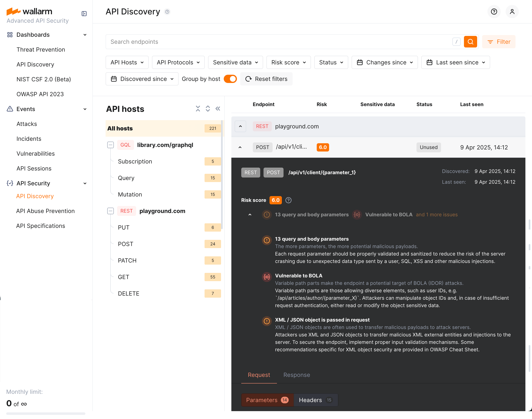
Task: Click the Reset filters button
Action: tap(266, 79)
